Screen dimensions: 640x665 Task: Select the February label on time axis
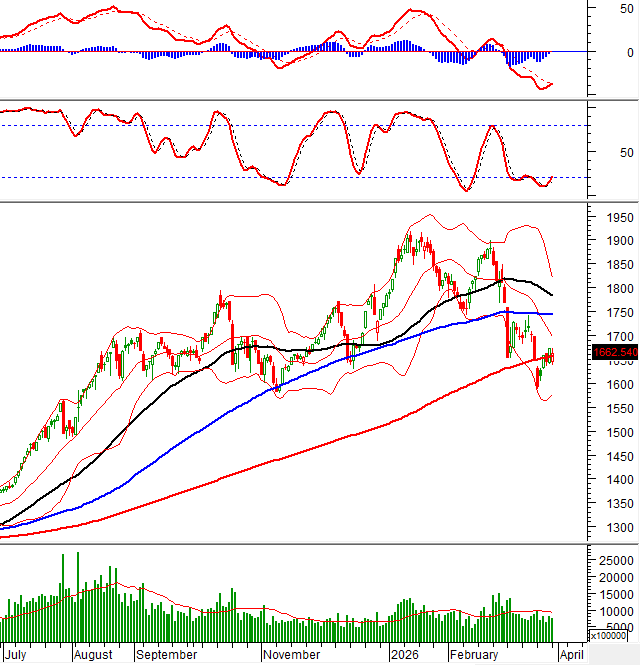473,655
